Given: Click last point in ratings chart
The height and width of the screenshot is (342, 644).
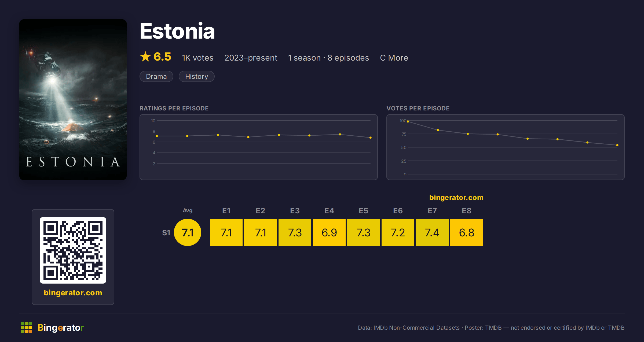Looking at the screenshot, I should click(x=371, y=137).
